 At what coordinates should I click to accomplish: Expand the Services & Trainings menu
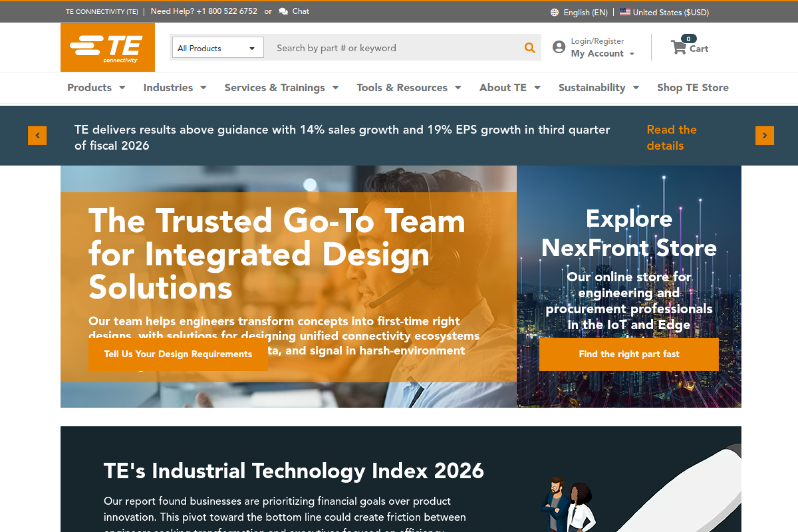[282, 88]
